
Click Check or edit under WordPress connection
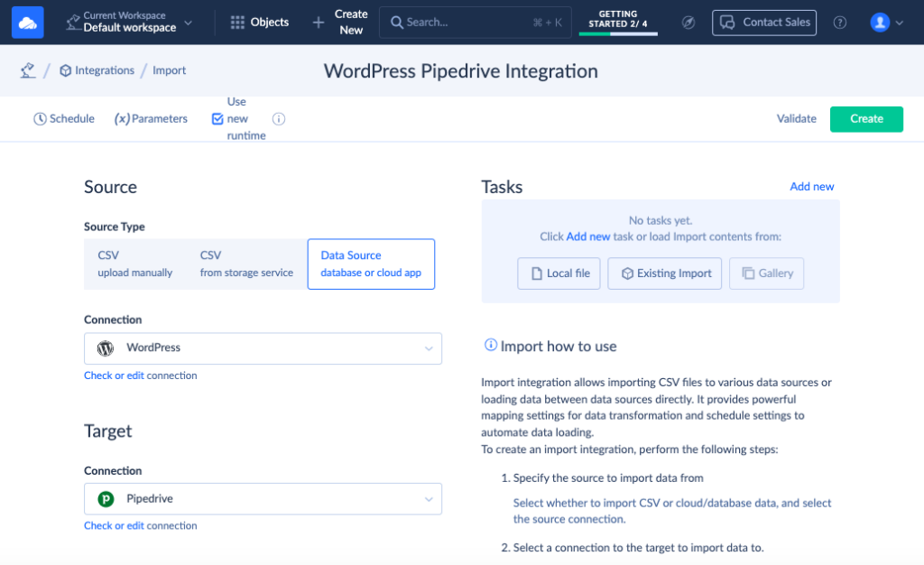(114, 375)
